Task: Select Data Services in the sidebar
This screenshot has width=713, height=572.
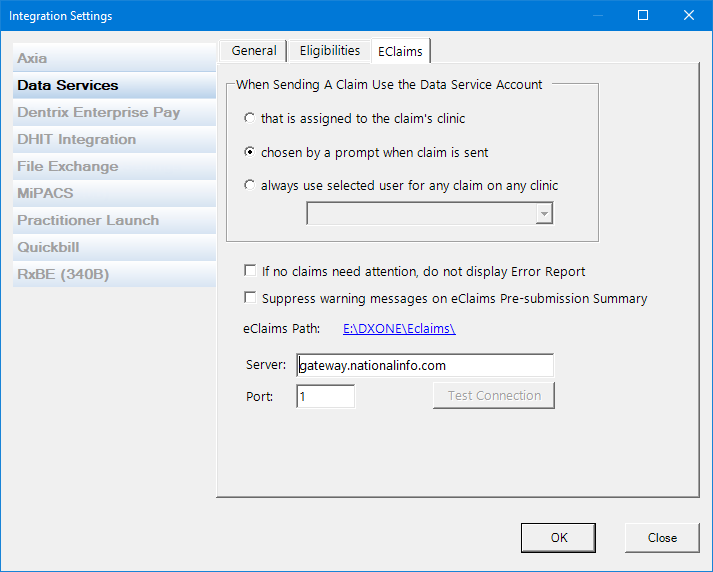Action: 67,86
